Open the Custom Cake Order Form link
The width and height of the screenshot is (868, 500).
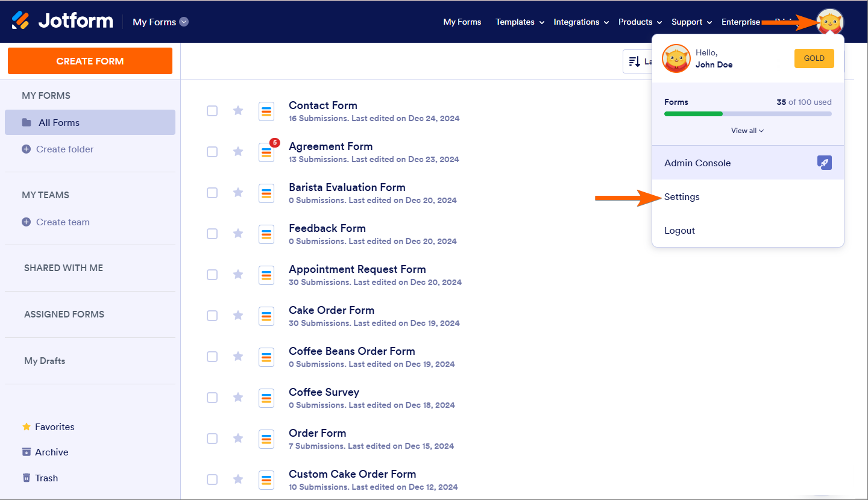(x=353, y=474)
